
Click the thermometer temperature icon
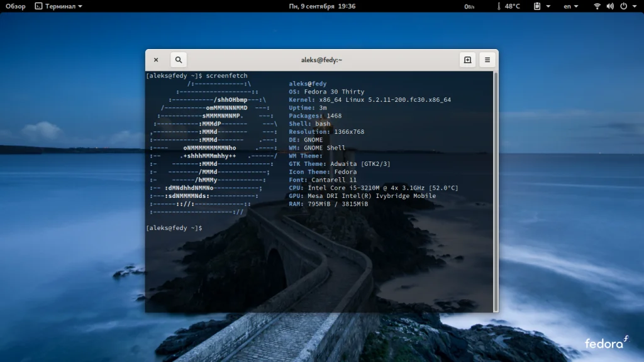[499, 6]
